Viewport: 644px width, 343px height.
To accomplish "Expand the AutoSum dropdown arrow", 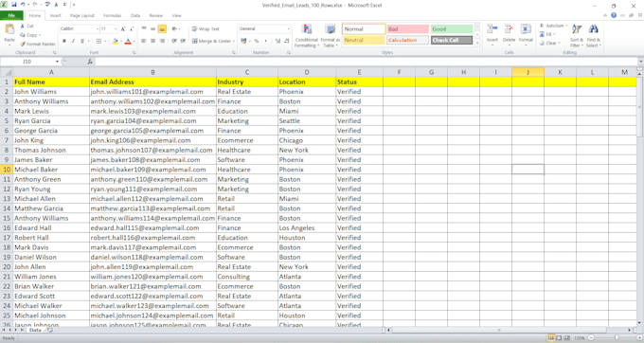I will pyautogui.click(x=566, y=26).
